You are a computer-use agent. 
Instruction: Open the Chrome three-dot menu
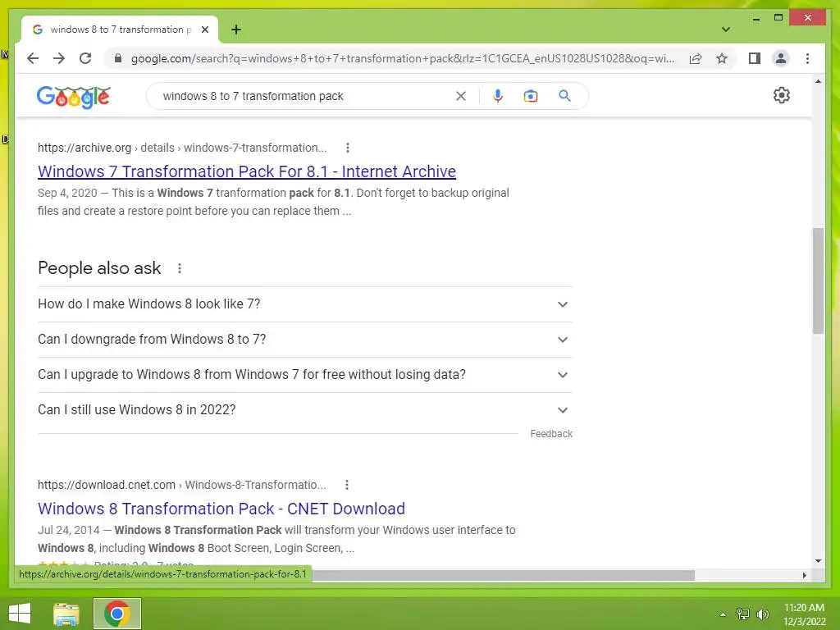click(x=807, y=58)
